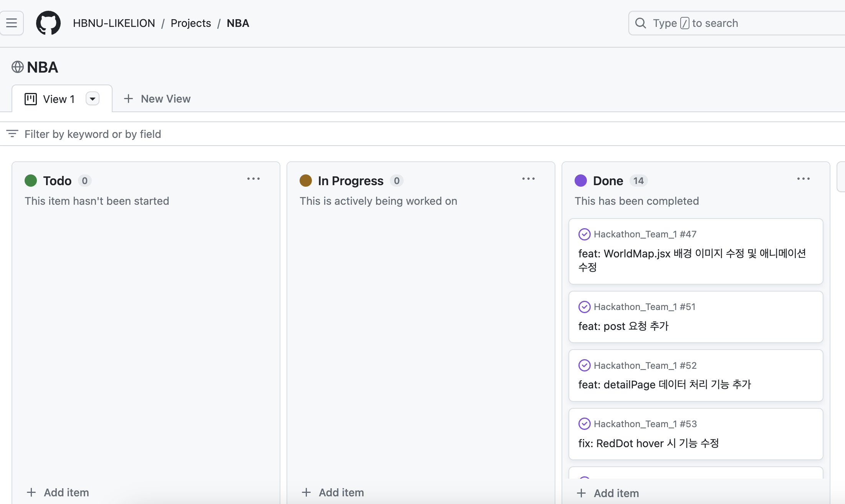Click the search magnifier icon
This screenshot has height=504, width=845.
click(640, 23)
